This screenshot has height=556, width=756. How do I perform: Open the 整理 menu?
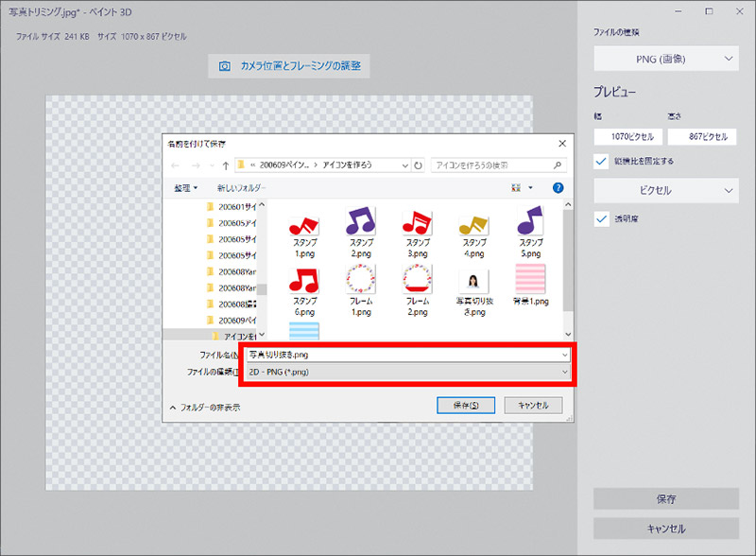pyautogui.click(x=185, y=188)
